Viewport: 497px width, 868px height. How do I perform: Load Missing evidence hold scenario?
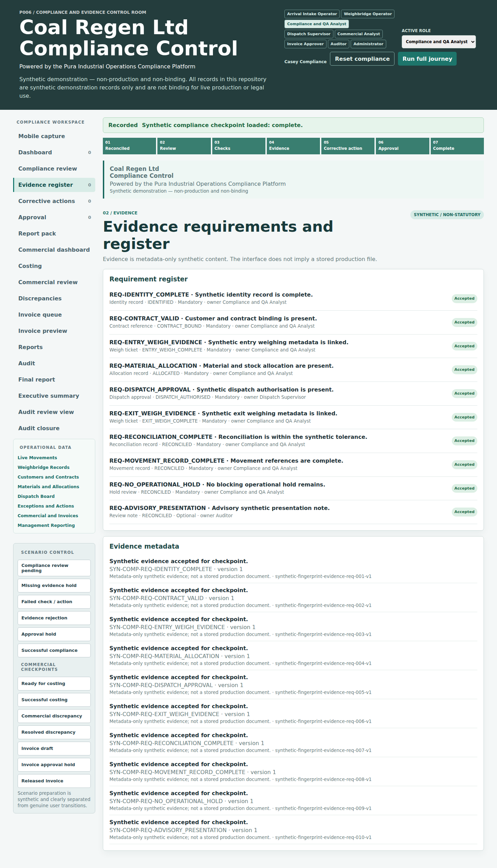point(54,586)
